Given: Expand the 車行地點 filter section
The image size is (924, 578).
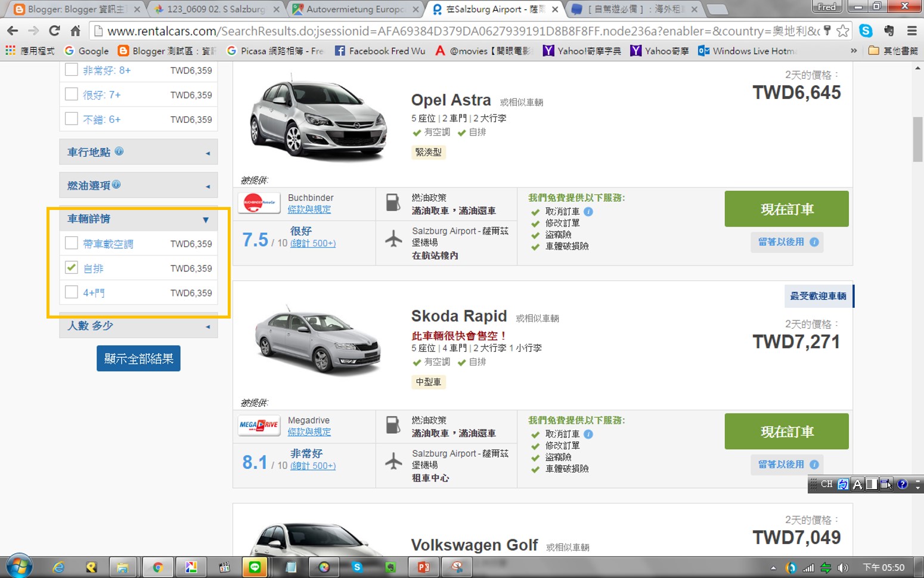Looking at the screenshot, I should point(138,152).
